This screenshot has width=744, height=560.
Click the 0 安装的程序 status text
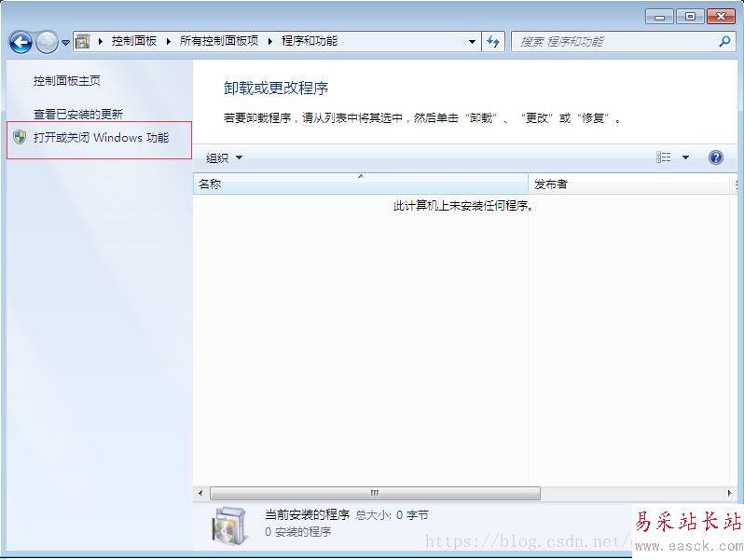pyautogui.click(x=298, y=532)
